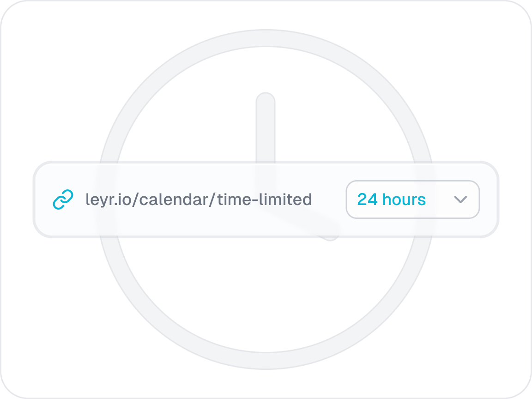Click the link bar between URL and dropdown

point(329,199)
